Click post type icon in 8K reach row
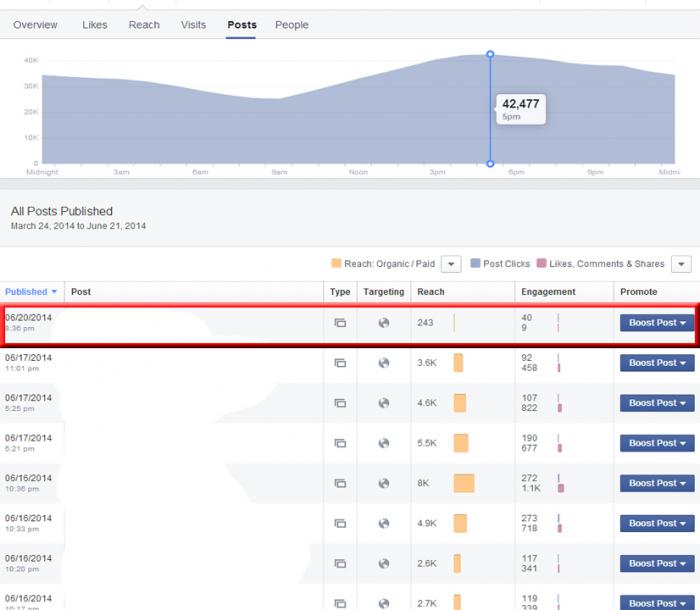700x610 pixels. click(x=340, y=483)
